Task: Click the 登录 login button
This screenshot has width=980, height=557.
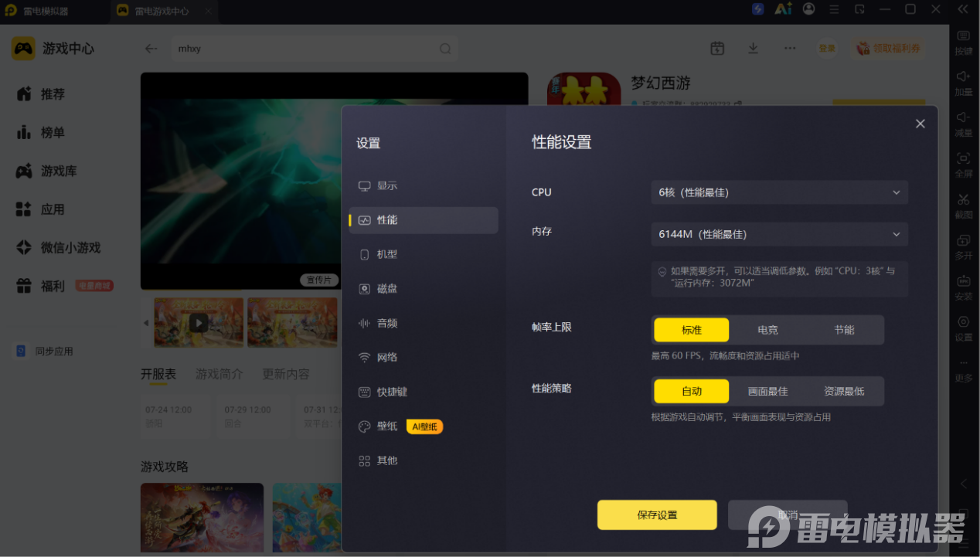Action: [827, 48]
